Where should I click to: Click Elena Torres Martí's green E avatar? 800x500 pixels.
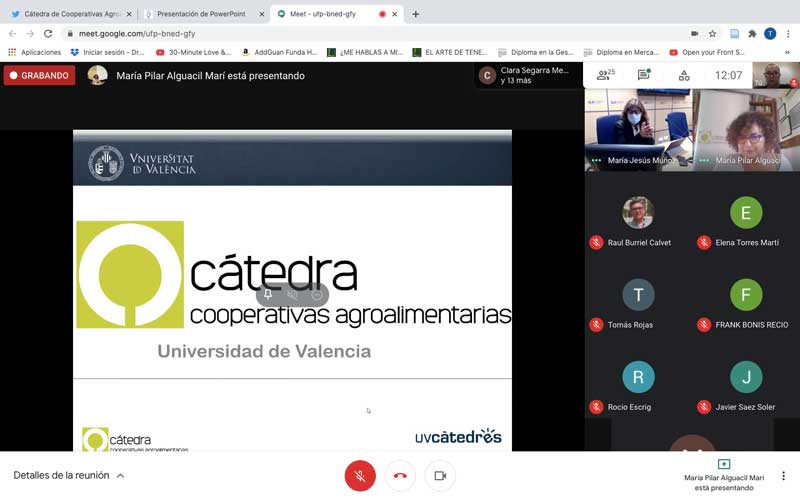(x=746, y=212)
